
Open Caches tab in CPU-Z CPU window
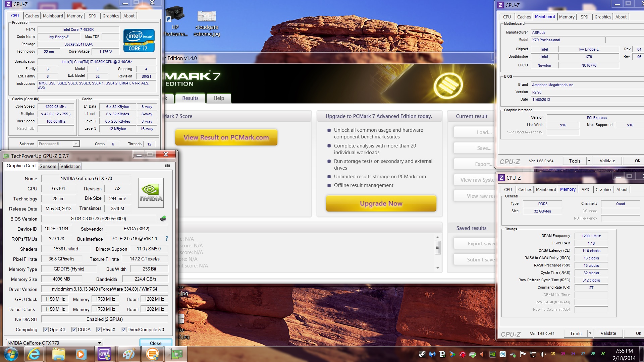point(32,16)
